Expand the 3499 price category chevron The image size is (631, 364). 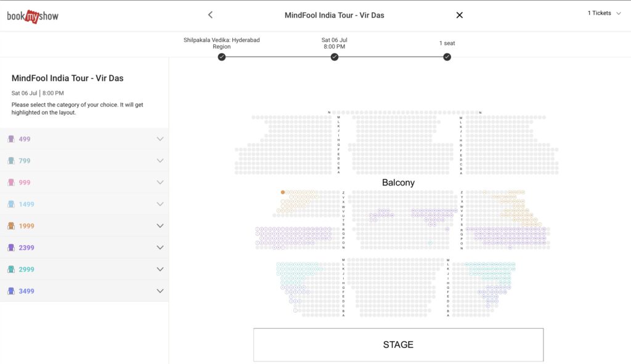(x=160, y=291)
